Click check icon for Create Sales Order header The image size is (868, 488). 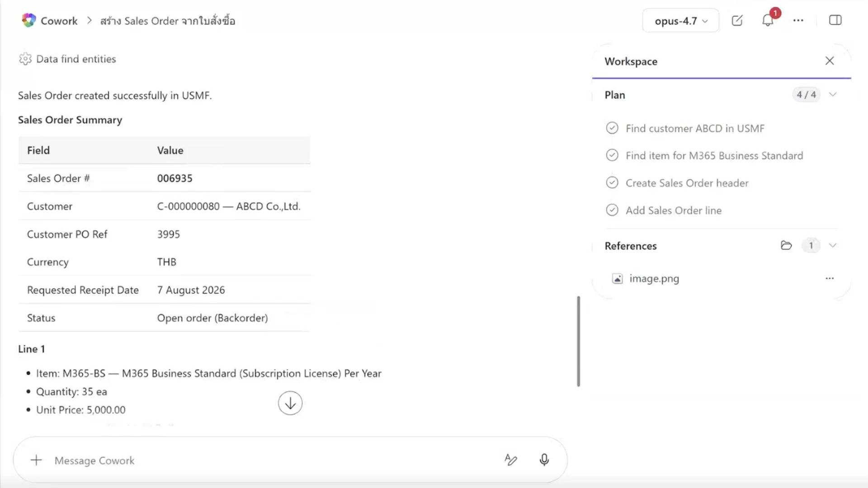pyautogui.click(x=612, y=183)
